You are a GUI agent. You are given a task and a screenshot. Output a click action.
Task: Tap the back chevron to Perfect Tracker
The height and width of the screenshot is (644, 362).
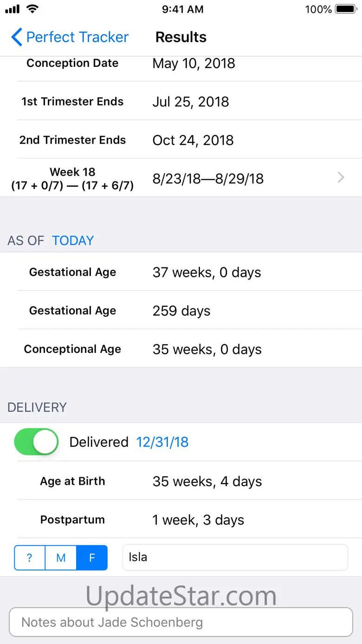pos(17,37)
